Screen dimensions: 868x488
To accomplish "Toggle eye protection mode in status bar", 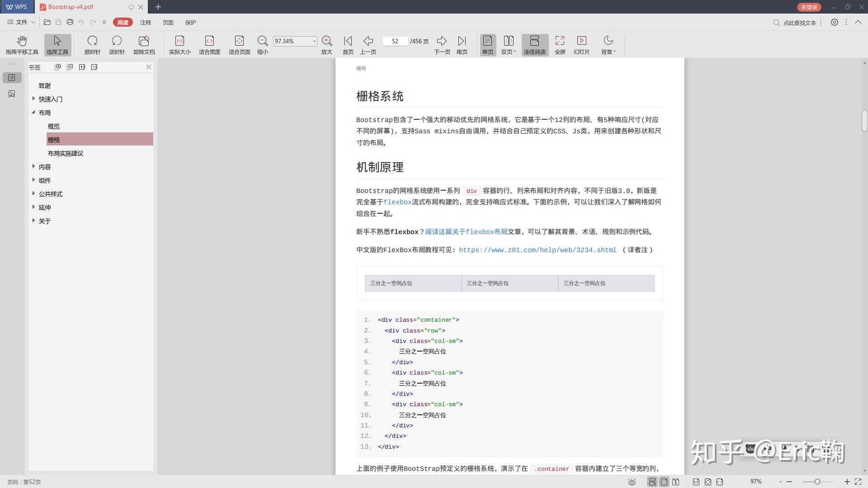I will click(x=632, y=482).
